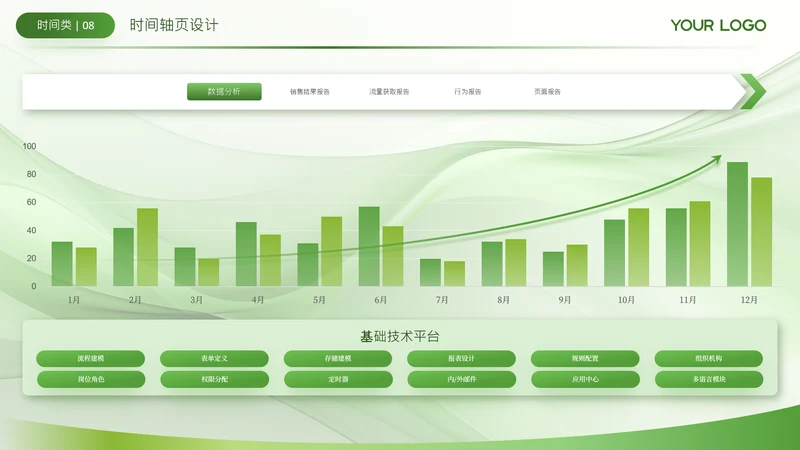Select the 页面报告 tab
Screen dimensions: 800x450
click(547, 92)
